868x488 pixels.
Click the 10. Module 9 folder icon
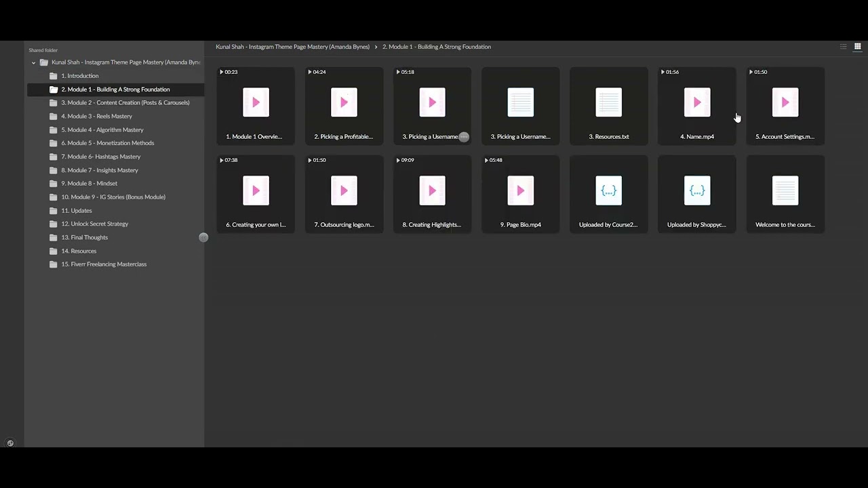coord(54,197)
